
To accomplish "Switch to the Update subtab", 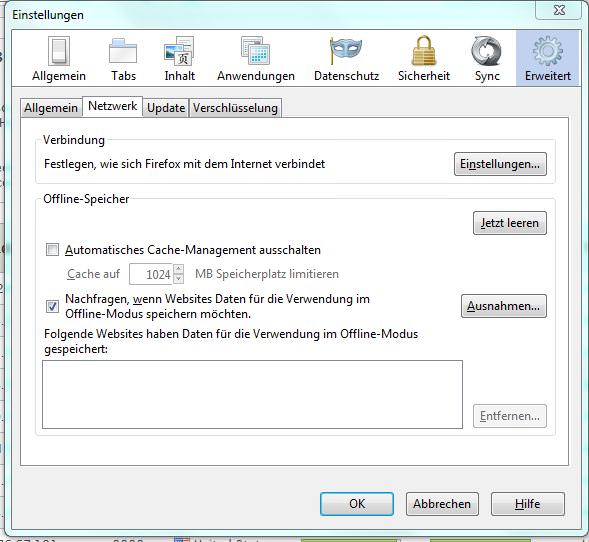I will coord(166,108).
